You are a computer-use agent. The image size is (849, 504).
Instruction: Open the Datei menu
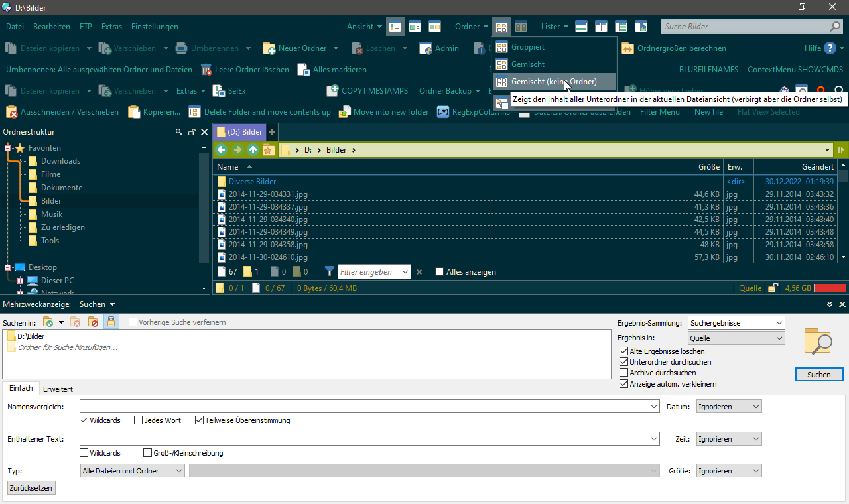tap(15, 27)
